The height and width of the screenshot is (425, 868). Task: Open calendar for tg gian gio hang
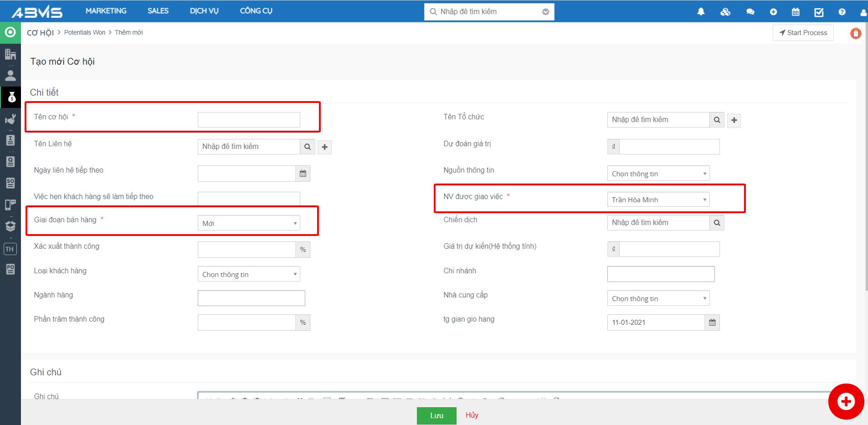point(712,323)
